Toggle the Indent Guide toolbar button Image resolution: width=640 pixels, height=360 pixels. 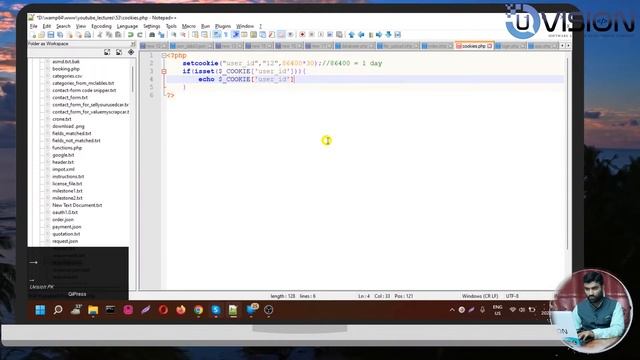pyautogui.click(x=236, y=35)
